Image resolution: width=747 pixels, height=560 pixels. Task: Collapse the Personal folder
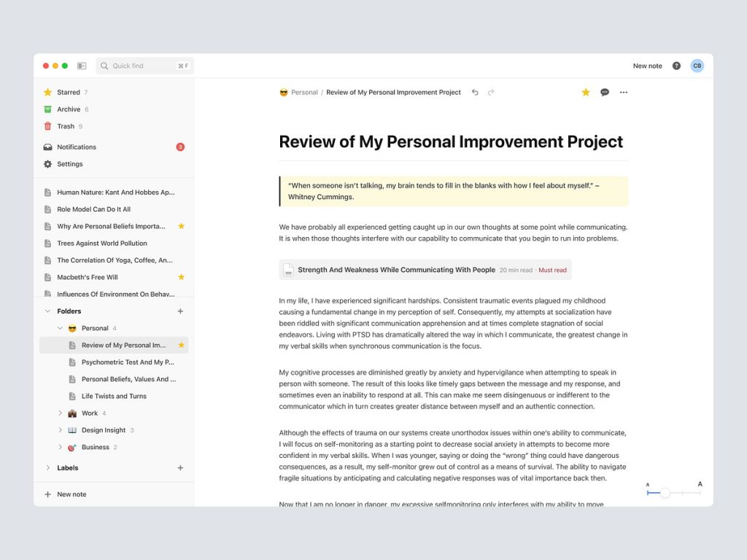[x=60, y=328]
